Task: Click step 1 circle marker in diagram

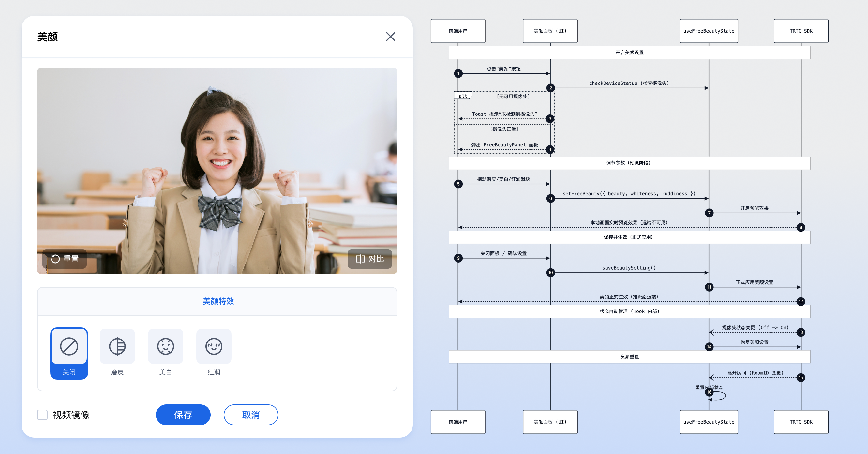Action: [x=458, y=73]
